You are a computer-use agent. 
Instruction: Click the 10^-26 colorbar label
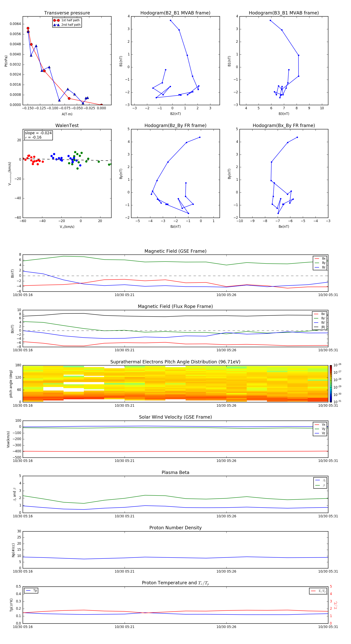coord(337,365)
